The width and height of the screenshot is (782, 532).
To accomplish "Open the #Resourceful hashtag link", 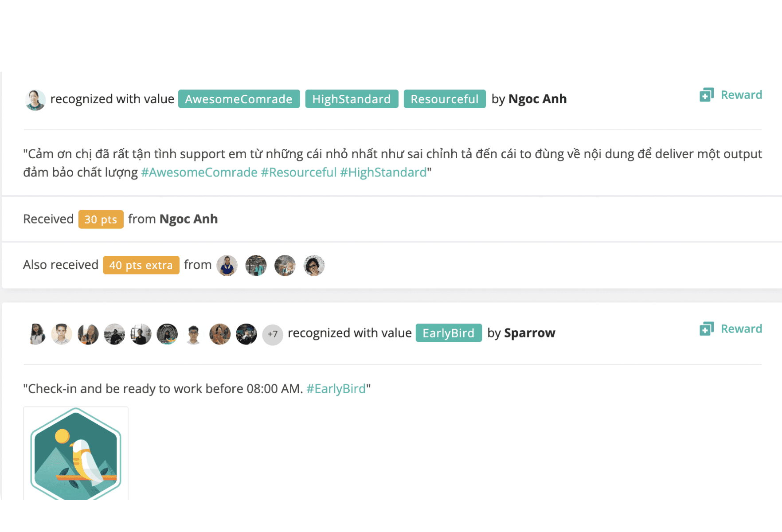I will pyautogui.click(x=299, y=172).
